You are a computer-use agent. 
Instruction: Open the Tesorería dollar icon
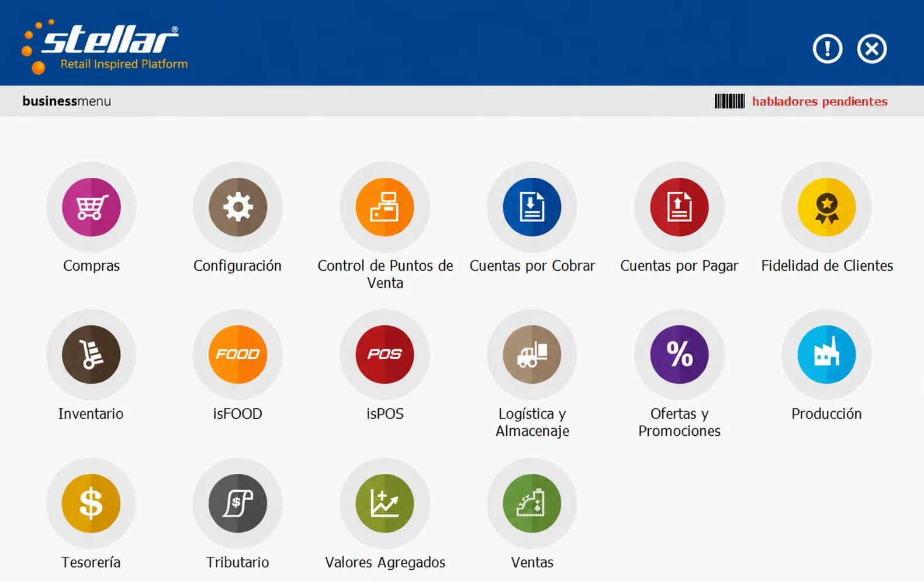coord(91,503)
